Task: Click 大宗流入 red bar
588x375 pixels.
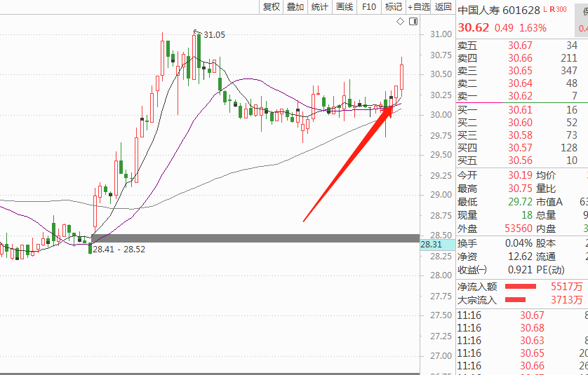Action: (x=515, y=300)
